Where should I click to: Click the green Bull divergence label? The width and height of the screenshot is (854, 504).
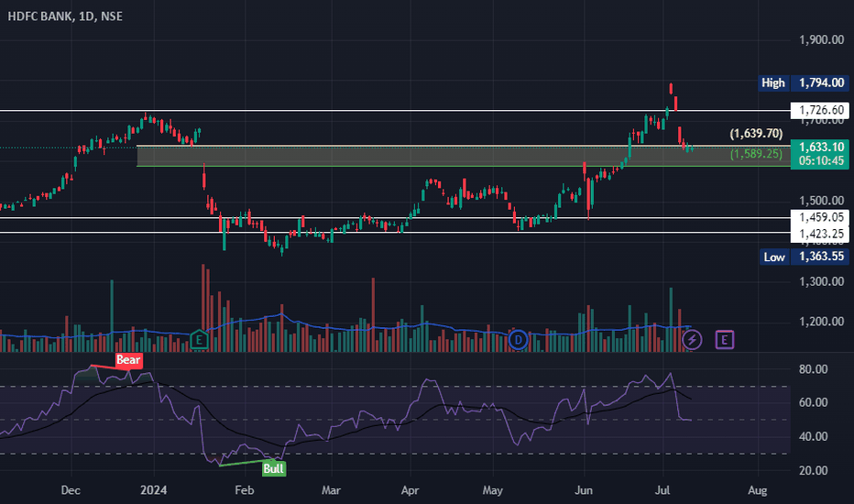(273, 468)
